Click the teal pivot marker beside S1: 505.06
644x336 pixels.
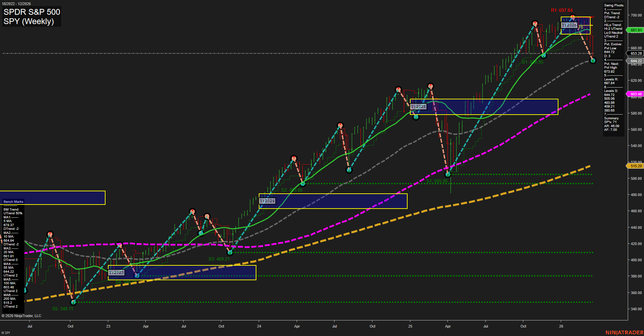pyautogui.click(x=448, y=174)
